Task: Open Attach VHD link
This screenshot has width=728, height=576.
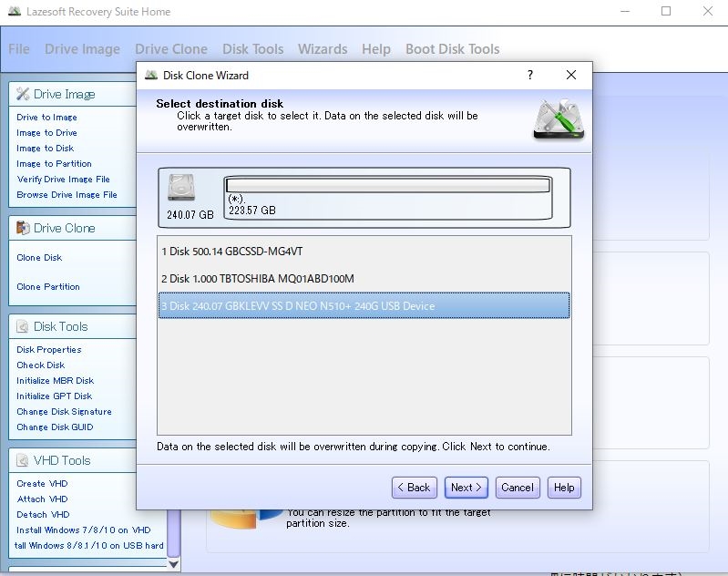Action: click(42, 499)
